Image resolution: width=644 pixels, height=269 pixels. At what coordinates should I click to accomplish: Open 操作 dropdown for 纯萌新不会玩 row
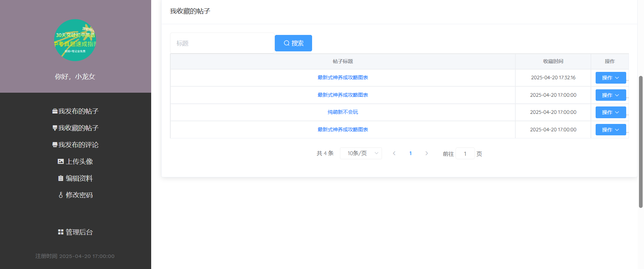(611, 112)
